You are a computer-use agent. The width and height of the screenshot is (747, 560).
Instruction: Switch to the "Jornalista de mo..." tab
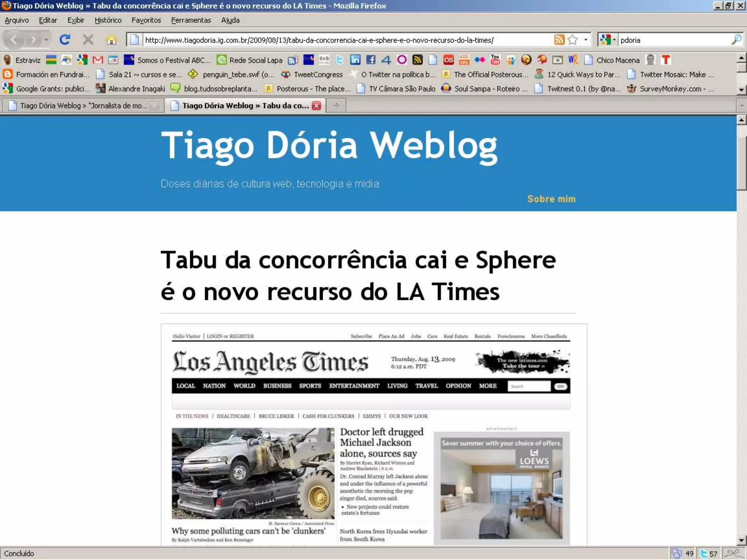[x=83, y=106]
